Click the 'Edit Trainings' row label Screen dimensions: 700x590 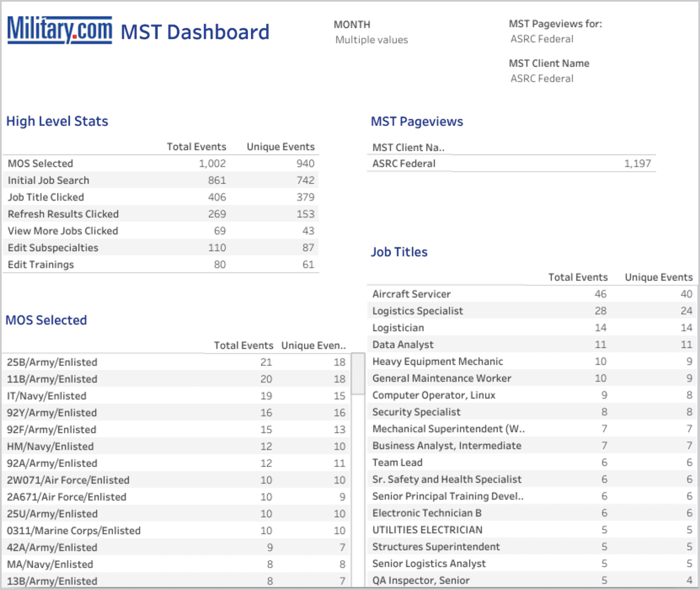pyautogui.click(x=41, y=265)
